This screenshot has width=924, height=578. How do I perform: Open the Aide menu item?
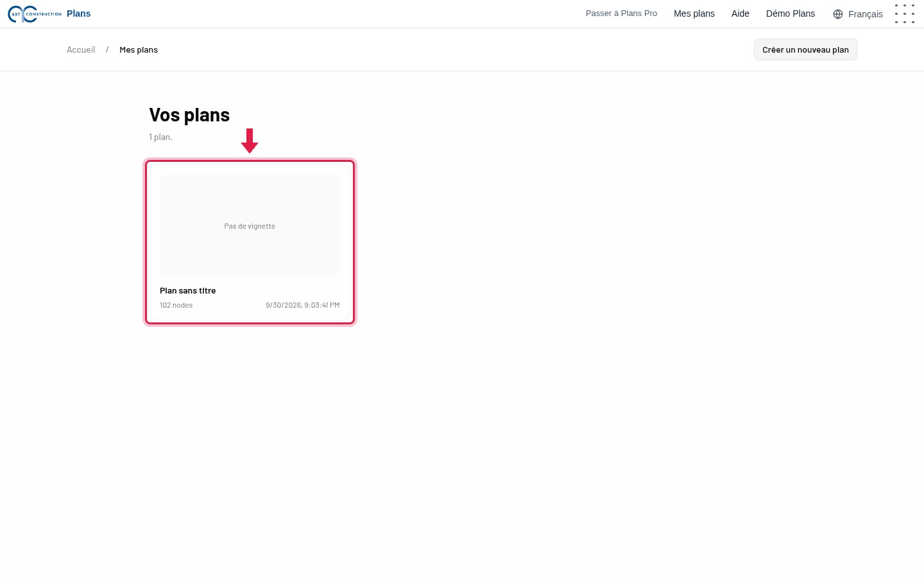[740, 13]
